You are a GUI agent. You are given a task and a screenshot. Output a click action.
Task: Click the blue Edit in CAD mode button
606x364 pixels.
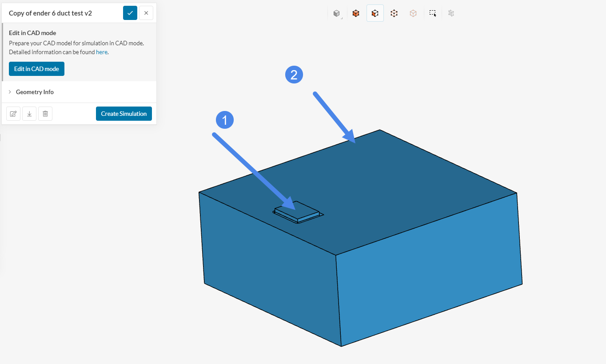[x=36, y=69]
